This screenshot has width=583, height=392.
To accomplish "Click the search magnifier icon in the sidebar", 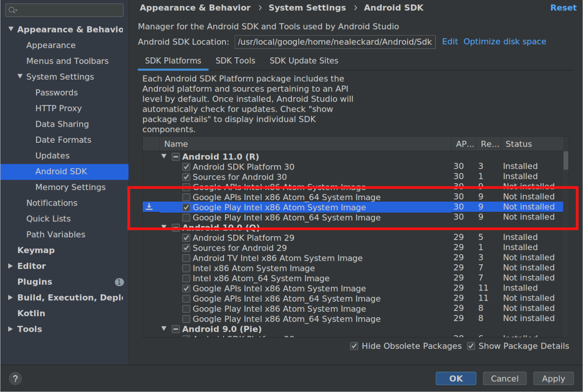I will (13, 10).
